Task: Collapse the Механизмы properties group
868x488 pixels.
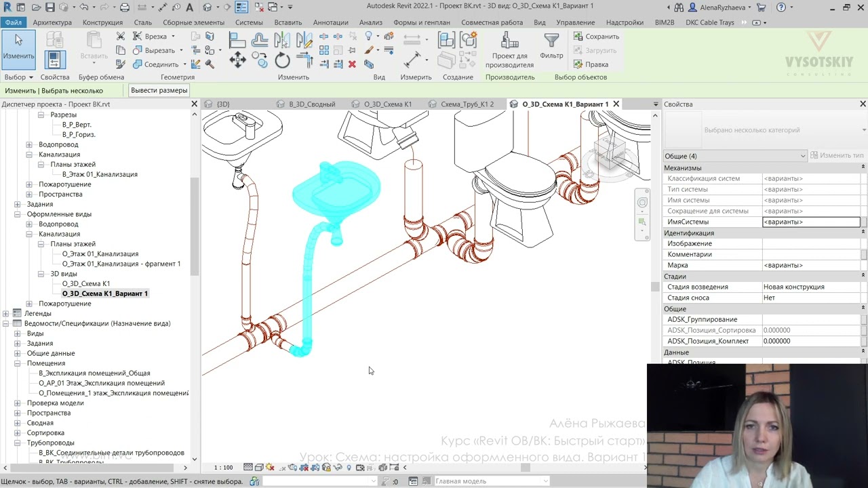Action: 863,167
